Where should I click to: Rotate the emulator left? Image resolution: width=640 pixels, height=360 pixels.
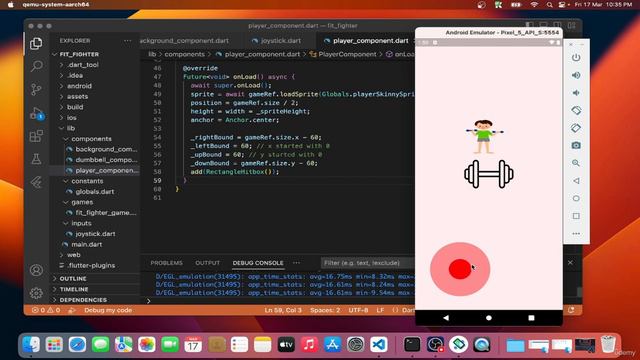(x=576, y=110)
